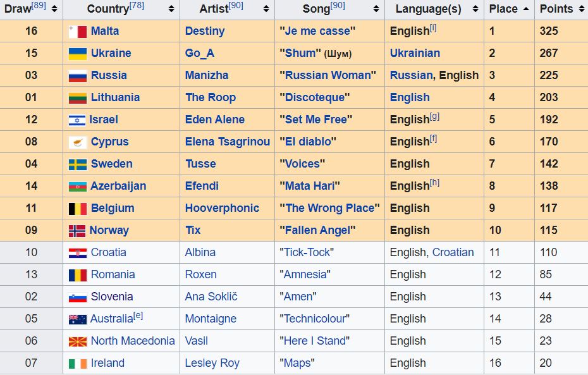Open footnote 90 beside Artist header
The width and height of the screenshot is (588, 375).
[x=236, y=6]
